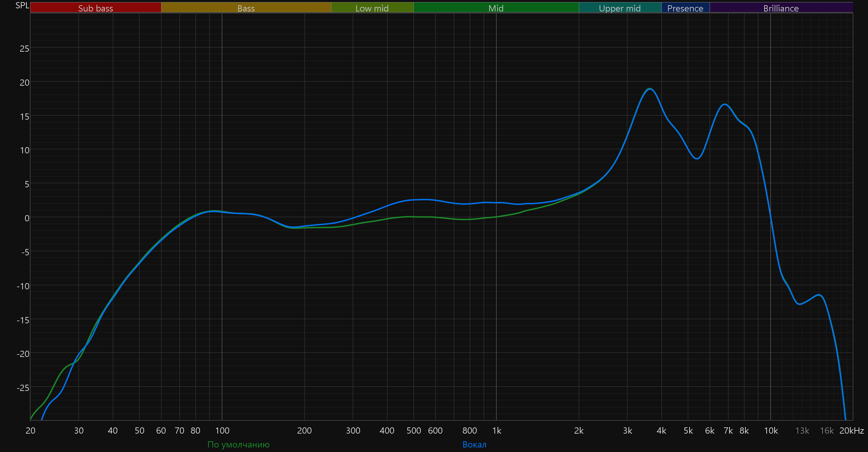Click the 20 dB level label
This screenshot has height=452, width=868.
click(x=24, y=83)
